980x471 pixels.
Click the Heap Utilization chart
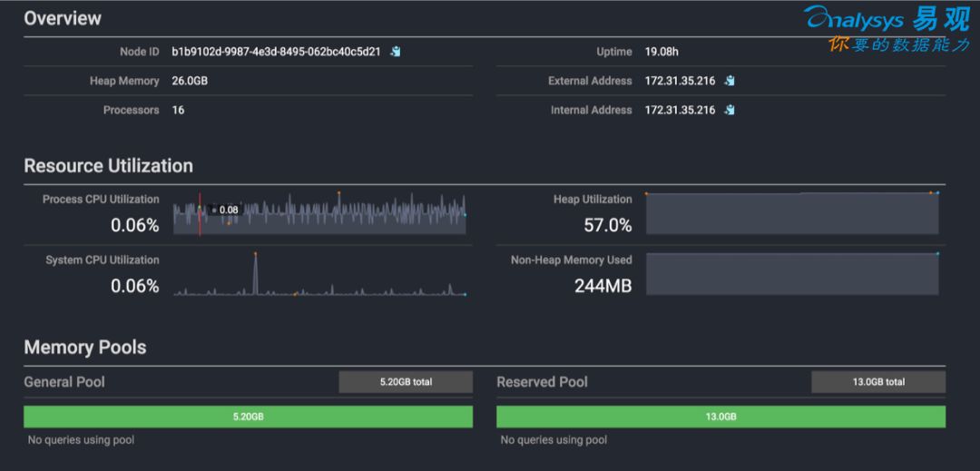click(792, 214)
